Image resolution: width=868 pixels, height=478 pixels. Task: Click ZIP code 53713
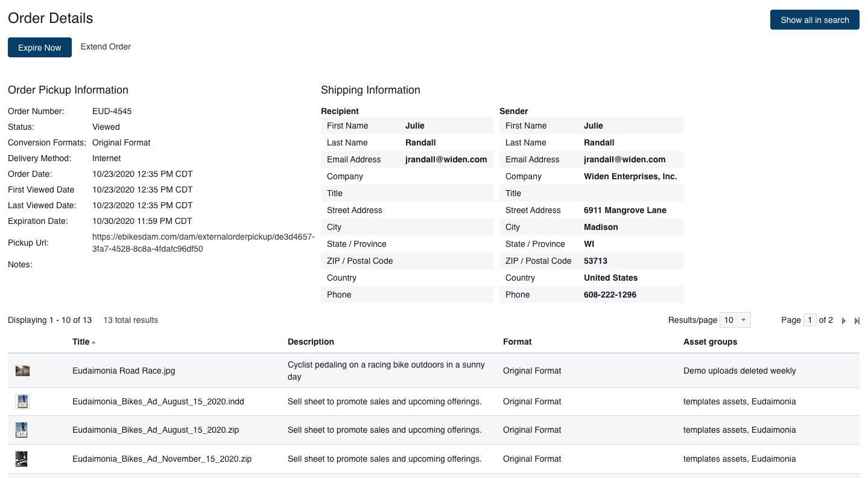(595, 261)
